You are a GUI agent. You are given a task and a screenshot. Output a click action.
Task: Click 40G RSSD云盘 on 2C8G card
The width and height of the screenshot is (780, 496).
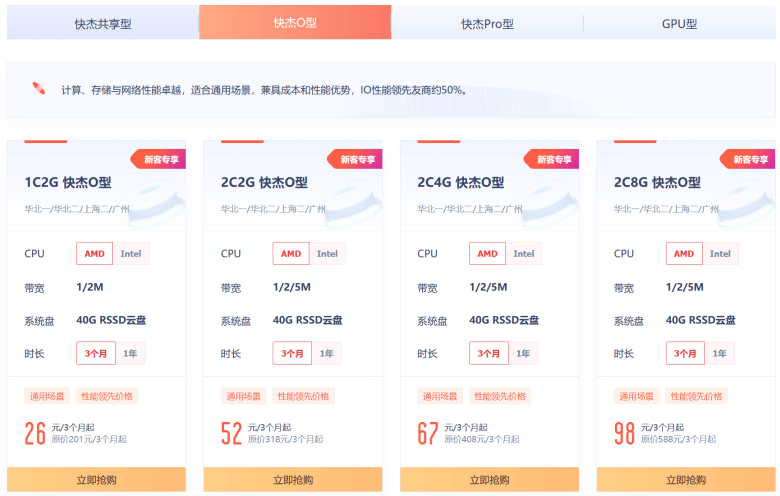coord(701,320)
